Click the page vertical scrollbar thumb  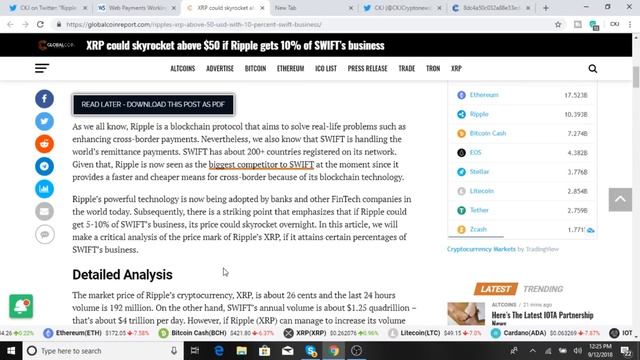[x=636, y=77]
